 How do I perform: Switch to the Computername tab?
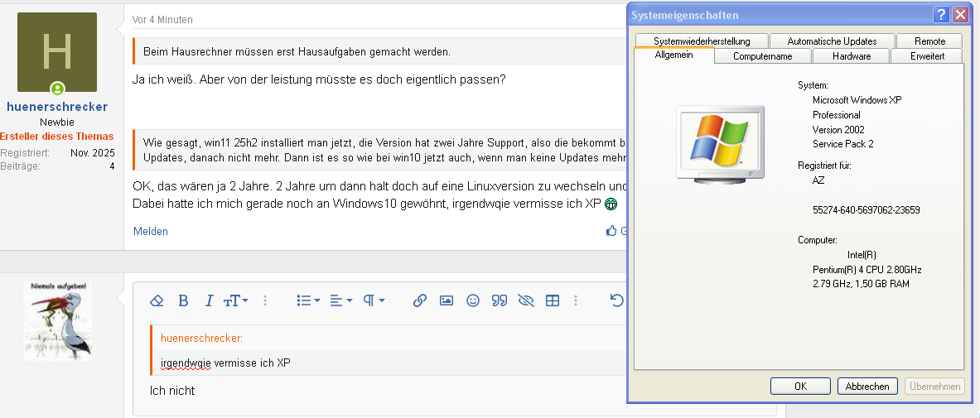762,56
